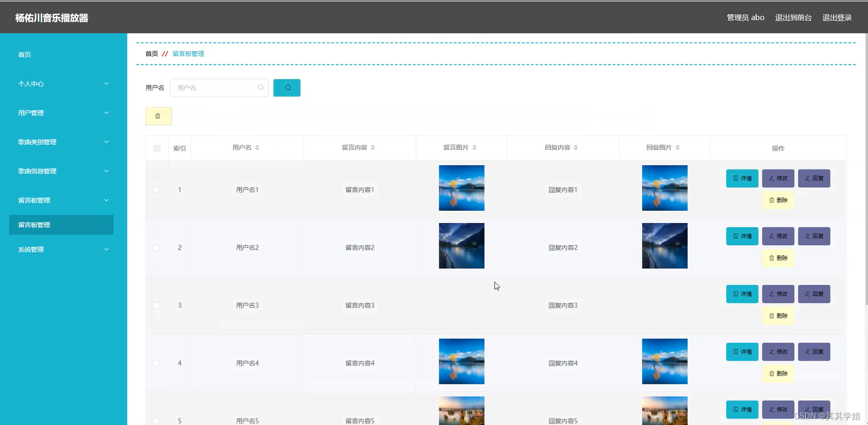Open 详情 for row 用户名4
The height and width of the screenshot is (425, 868).
point(742,351)
